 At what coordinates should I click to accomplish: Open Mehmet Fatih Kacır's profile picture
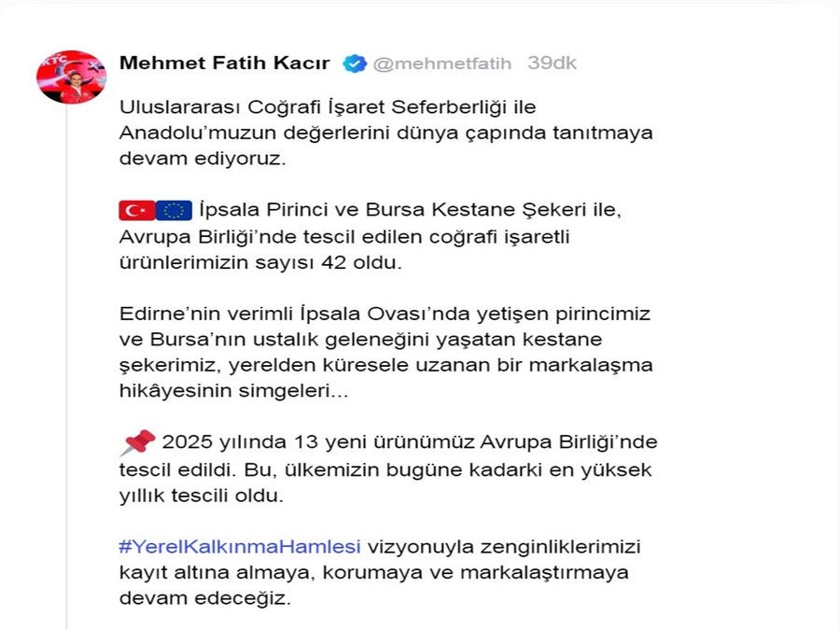71,77
